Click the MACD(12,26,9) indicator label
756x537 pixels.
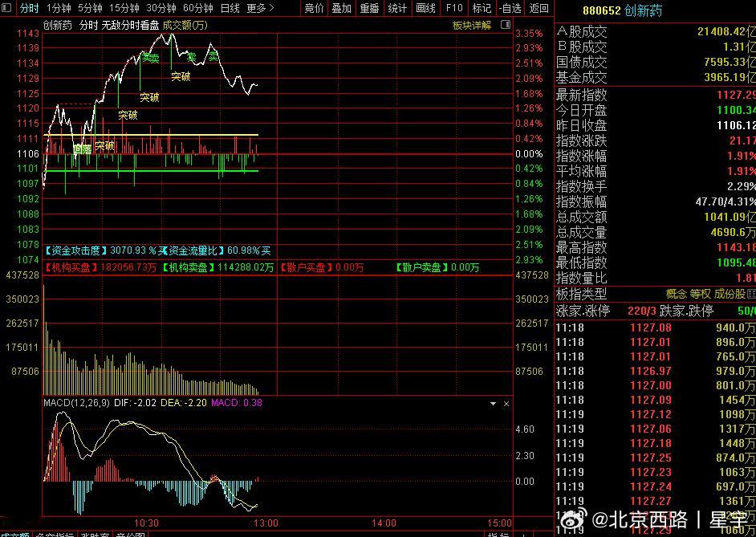77,403
